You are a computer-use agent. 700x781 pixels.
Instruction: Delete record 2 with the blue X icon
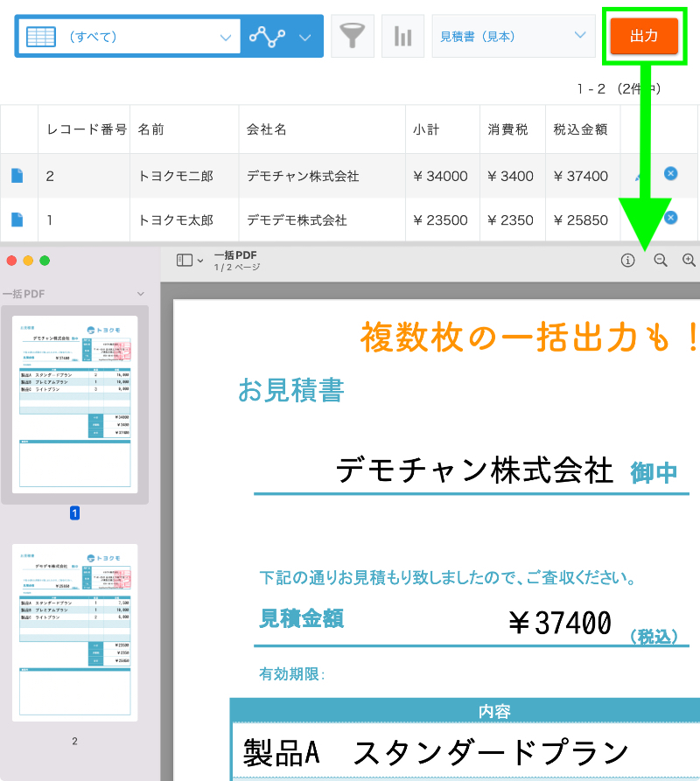tap(670, 173)
